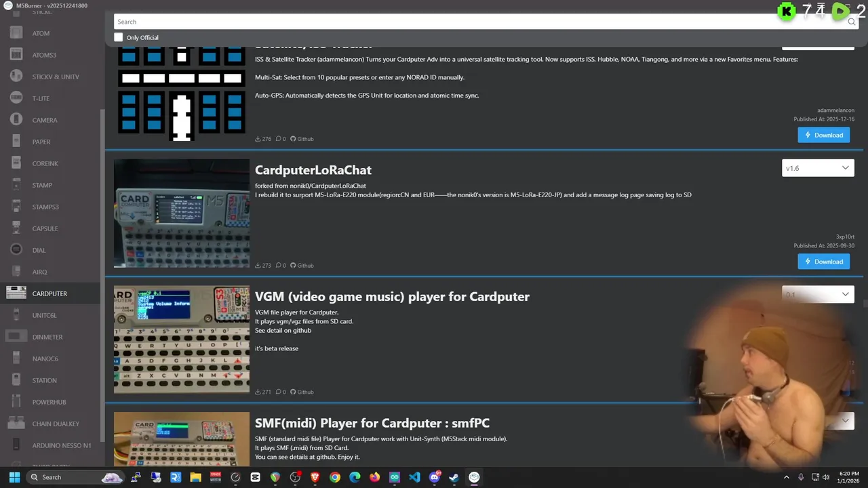Select the POWERHUB device icon
The image size is (868, 488).
[x=16, y=402]
